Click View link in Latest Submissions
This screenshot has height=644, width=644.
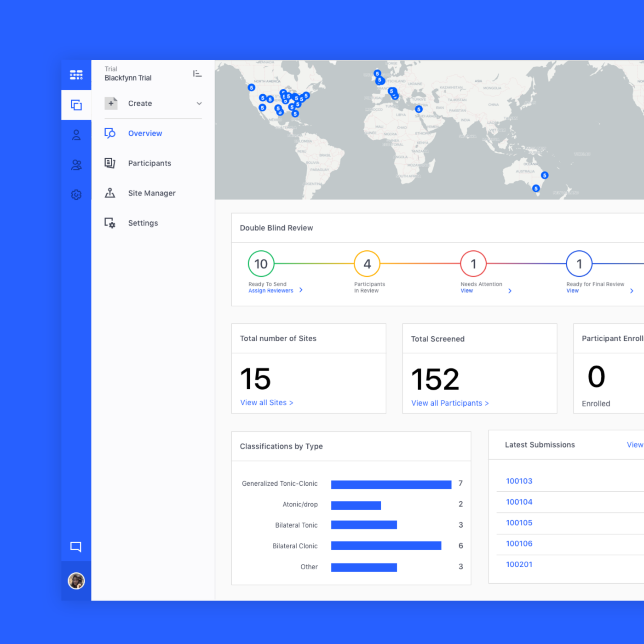[635, 445]
